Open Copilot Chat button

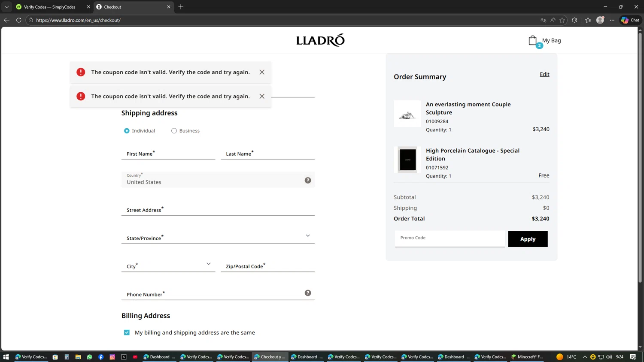pyautogui.click(x=630, y=20)
